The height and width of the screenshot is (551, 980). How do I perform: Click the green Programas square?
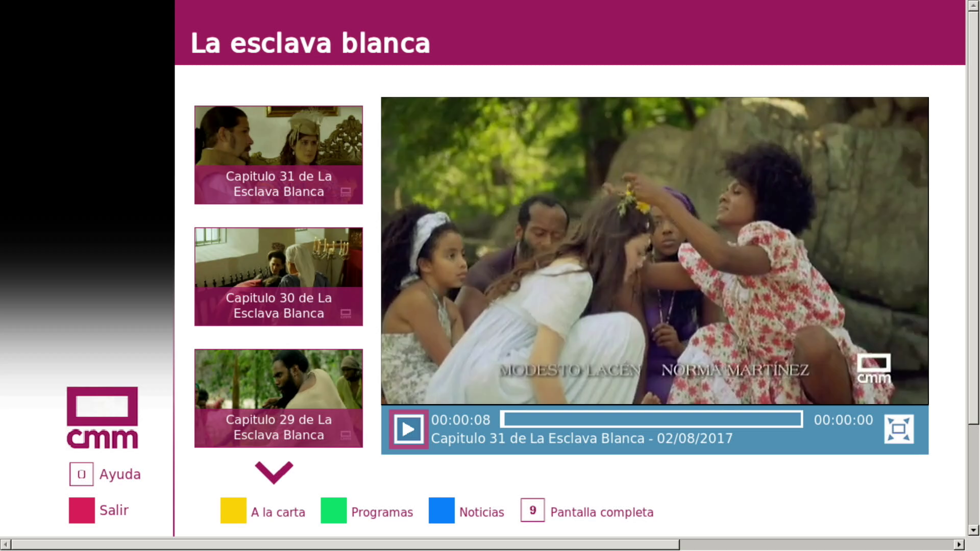pos(333,511)
